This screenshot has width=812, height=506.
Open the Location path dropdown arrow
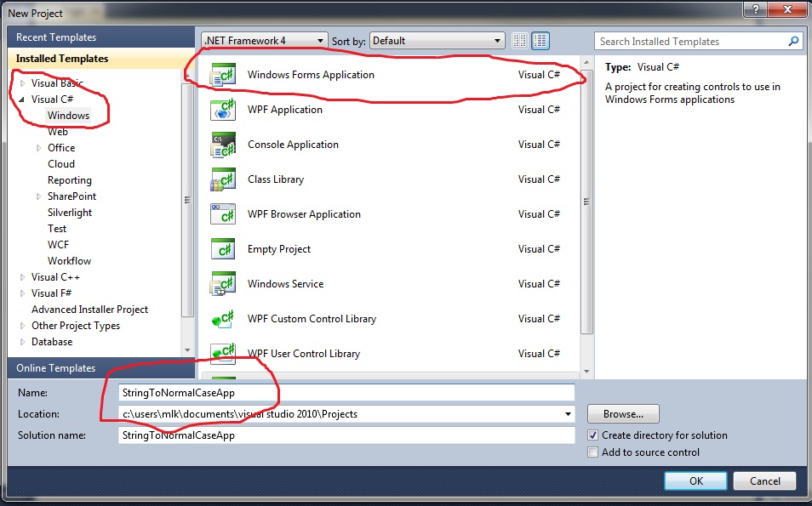point(568,414)
